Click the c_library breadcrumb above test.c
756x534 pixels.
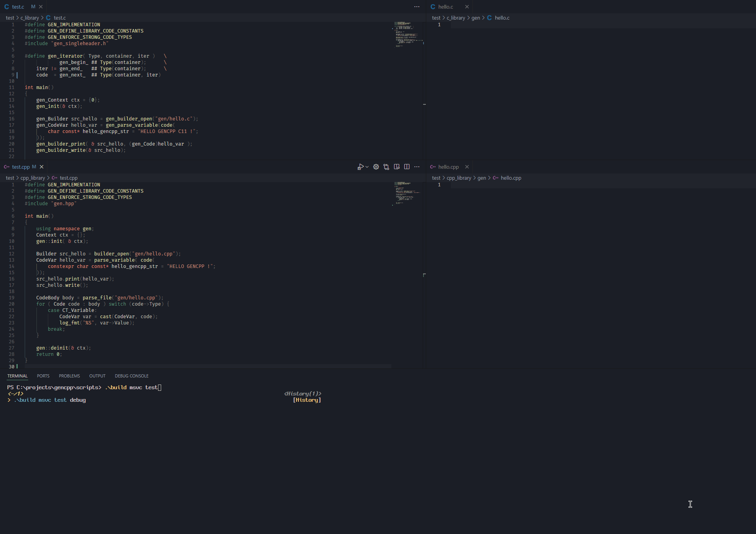tap(29, 18)
